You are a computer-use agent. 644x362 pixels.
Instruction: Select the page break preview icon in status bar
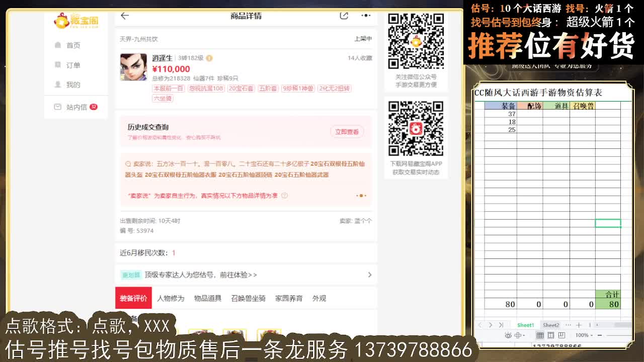tap(561, 335)
